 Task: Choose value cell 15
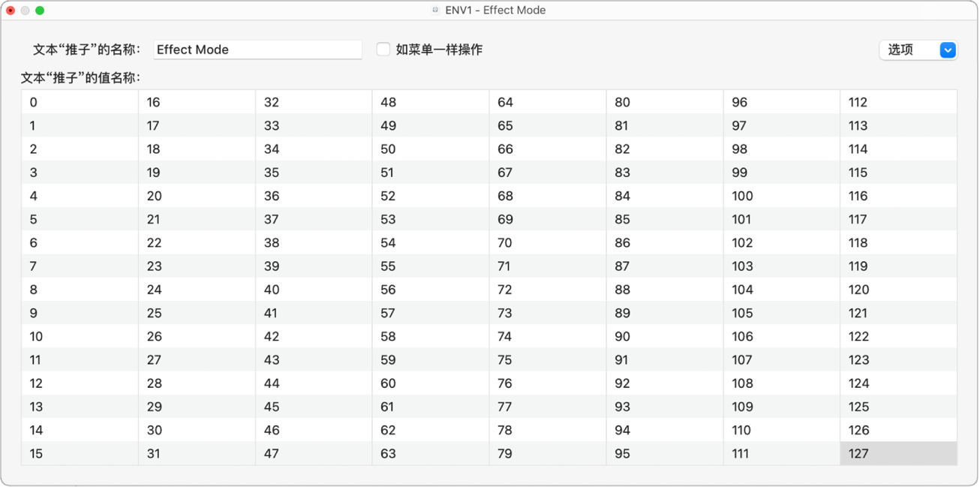pos(80,453)
